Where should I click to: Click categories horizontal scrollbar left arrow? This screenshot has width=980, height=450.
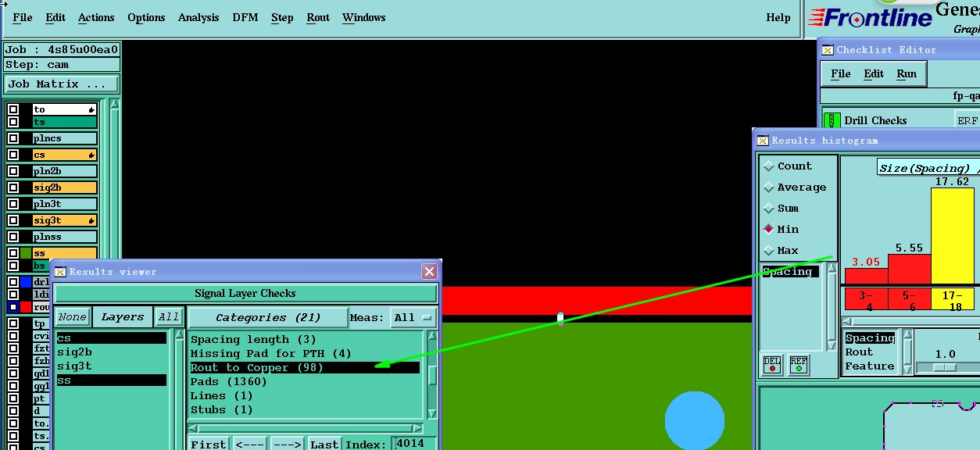coord(194,428)
